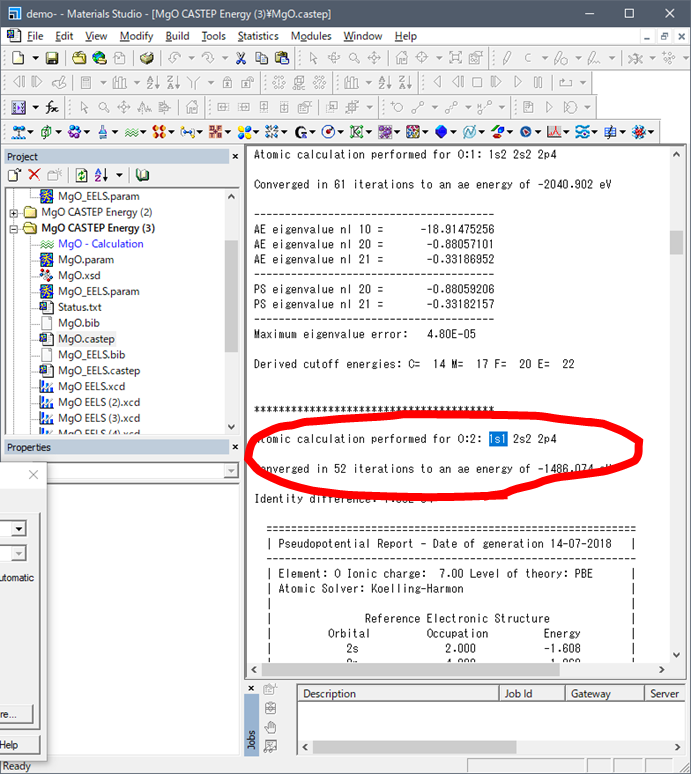Select MgO.xsd in the project tree
Viewport: 691px width, 774px height.
click(79, 275)
